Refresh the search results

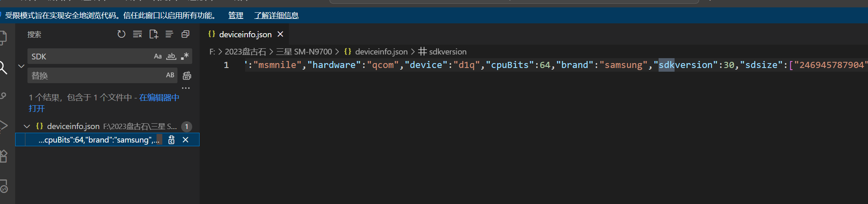121,34
